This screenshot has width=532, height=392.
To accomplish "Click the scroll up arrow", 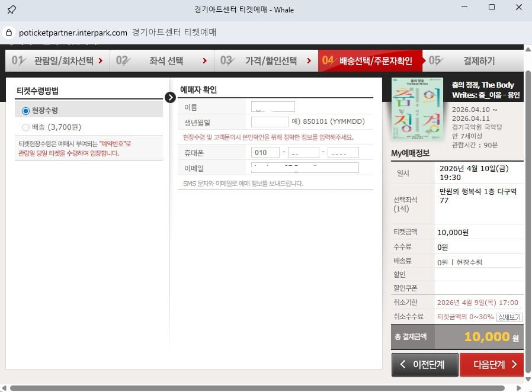I will pos(528,50).
